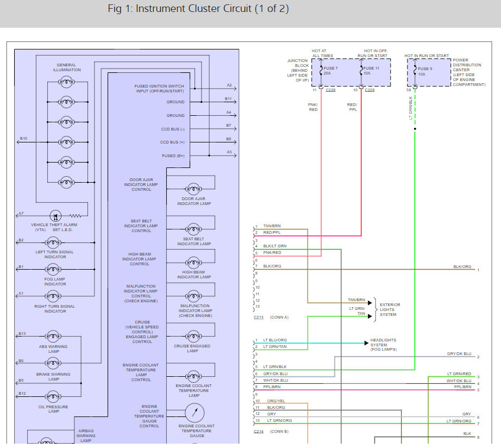
Task: Click the VTA resistor zigzag symbol
Action: coord(75,216)
